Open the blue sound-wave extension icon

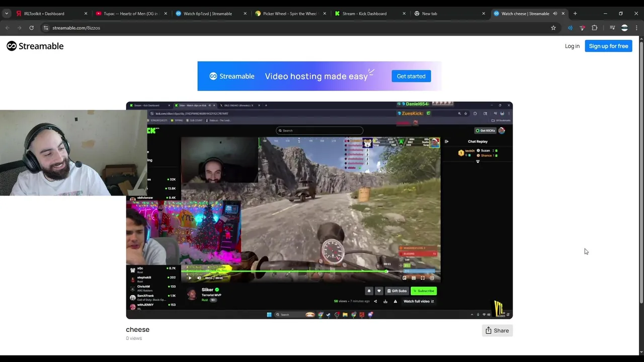coord(570,28)
